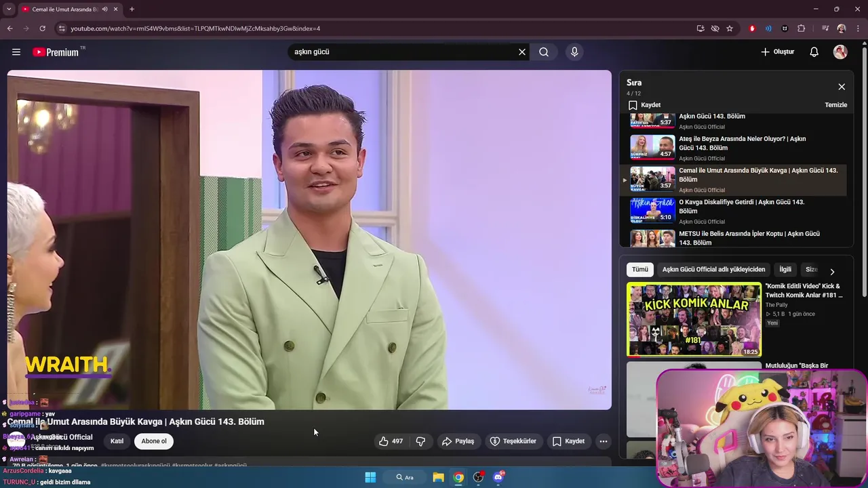
Task: Open the Kick Komik Anlar thumbnail
Action: coord(694,319)
